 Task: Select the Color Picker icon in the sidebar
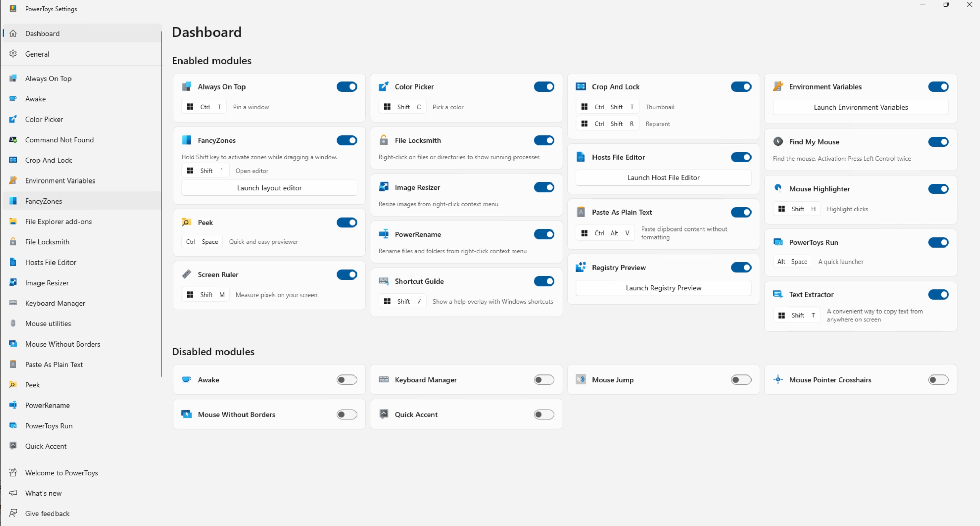point(13,119)
